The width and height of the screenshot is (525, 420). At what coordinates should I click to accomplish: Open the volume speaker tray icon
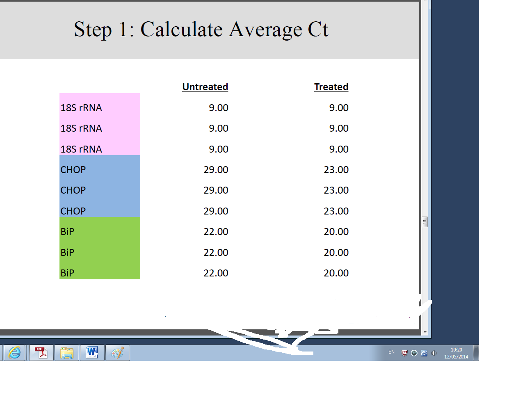click(434, 353)
